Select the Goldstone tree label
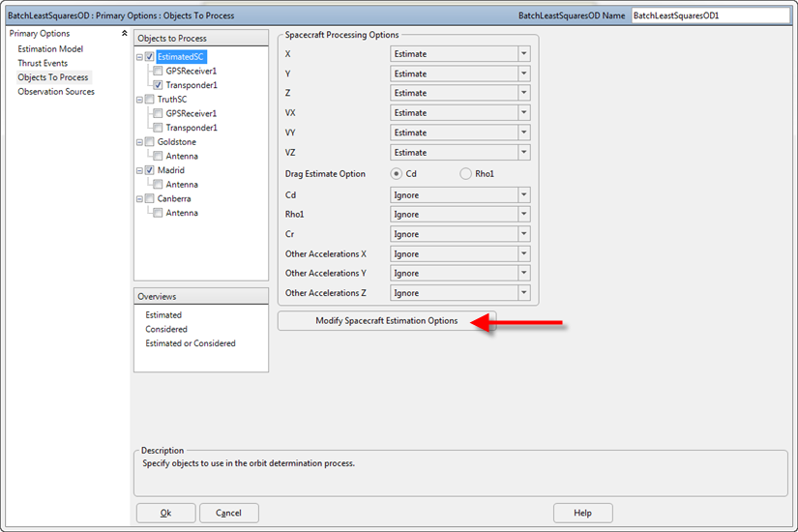Viewport: 798px width, 532px height. (177, 142)
